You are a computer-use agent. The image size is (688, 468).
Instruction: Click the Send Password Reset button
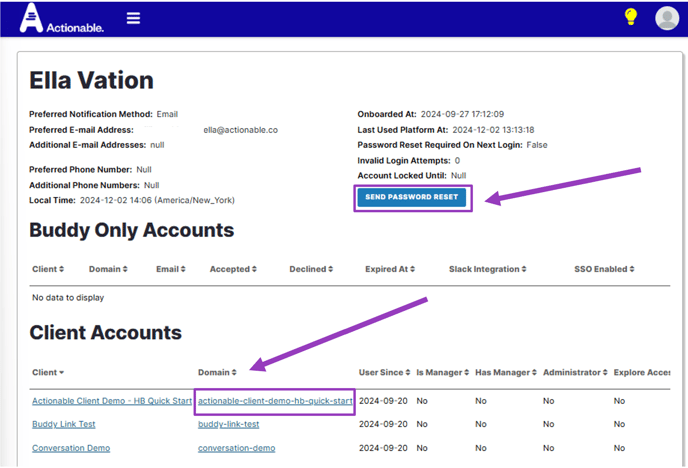[x=412, y=197]
